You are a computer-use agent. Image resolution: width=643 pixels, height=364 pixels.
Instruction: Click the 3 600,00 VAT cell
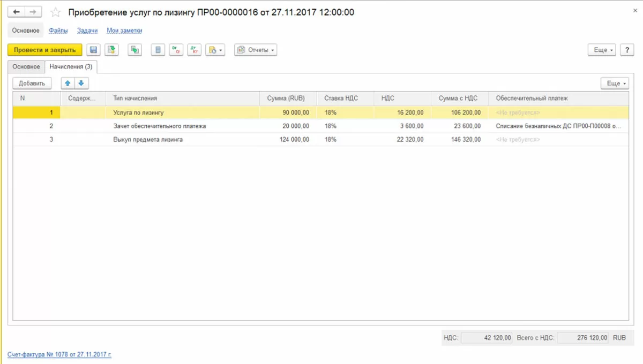coord(402,126)
